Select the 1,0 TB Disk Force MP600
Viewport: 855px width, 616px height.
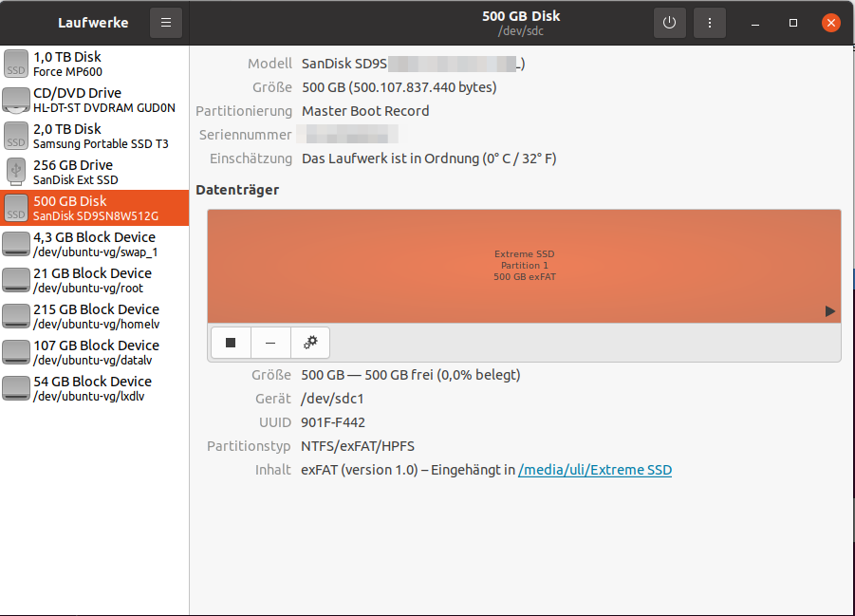(95, 64)
